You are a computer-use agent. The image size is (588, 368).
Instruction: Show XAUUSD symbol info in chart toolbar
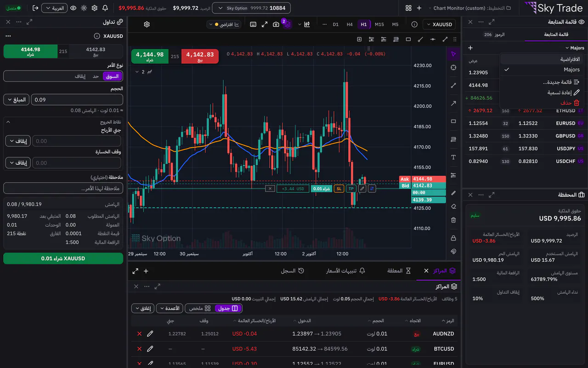pyautogui.click(x=414, y=24)
